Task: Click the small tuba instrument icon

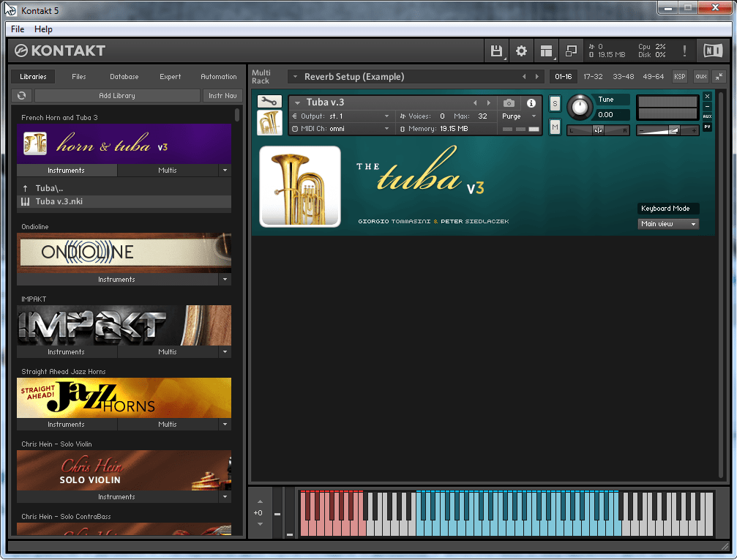Action: [270, 123]
